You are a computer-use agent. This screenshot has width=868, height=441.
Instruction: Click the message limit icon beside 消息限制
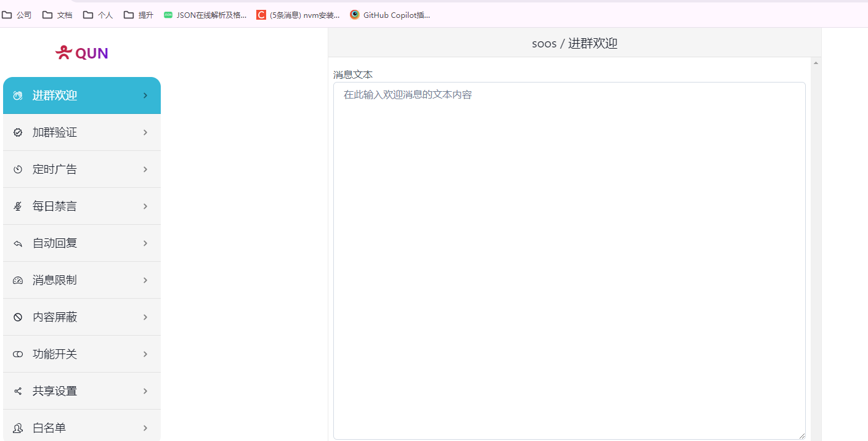point(17,280)
